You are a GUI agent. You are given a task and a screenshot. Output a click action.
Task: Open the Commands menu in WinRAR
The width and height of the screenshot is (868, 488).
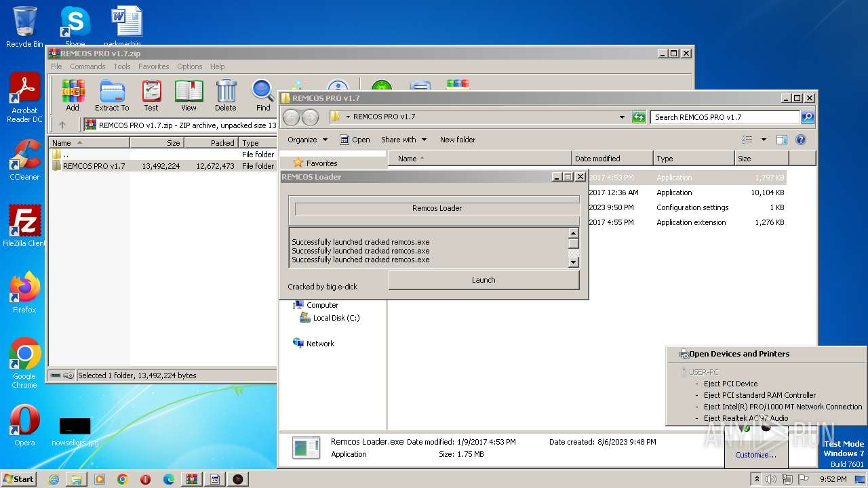(x=87, y=66)
